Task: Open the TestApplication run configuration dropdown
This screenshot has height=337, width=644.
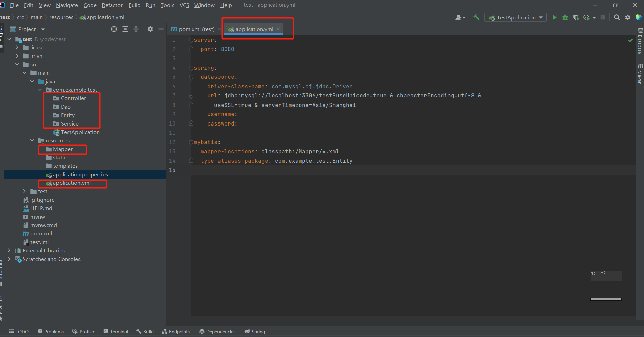Action: (515, 17)
